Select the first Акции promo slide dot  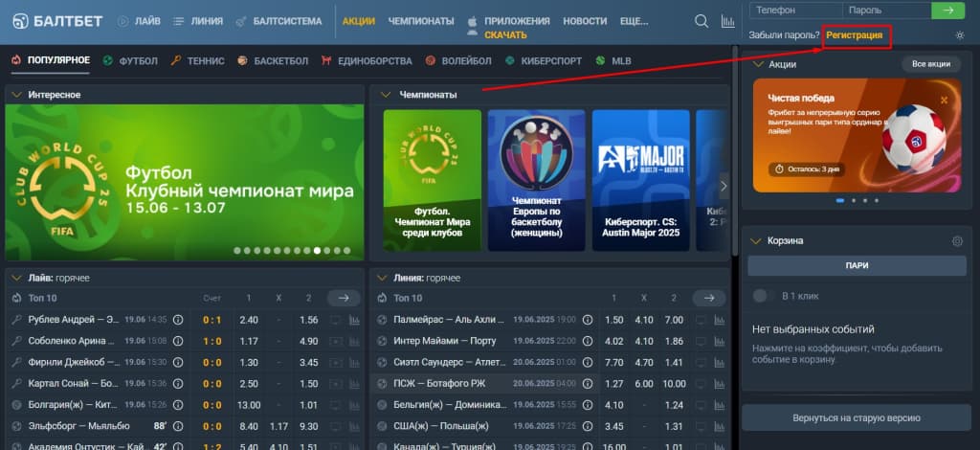[840, 201]
